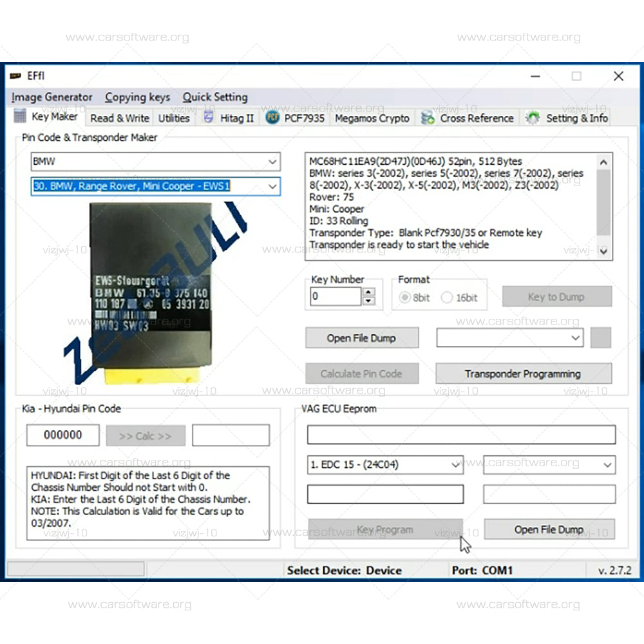This screenshot has width=644, height=644.
Task: Click Select Device: Device status text
Action: pyautogui.click(x=344, y=571)
